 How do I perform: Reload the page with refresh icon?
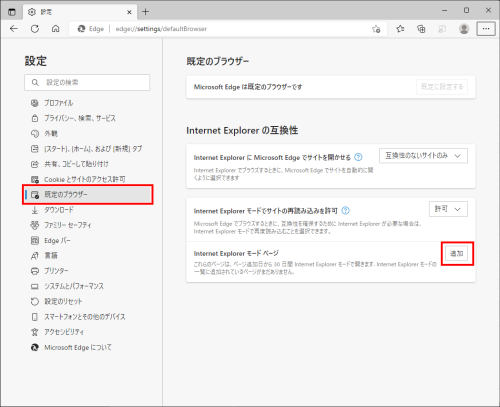pyautogui.click(x=35, y=29)
